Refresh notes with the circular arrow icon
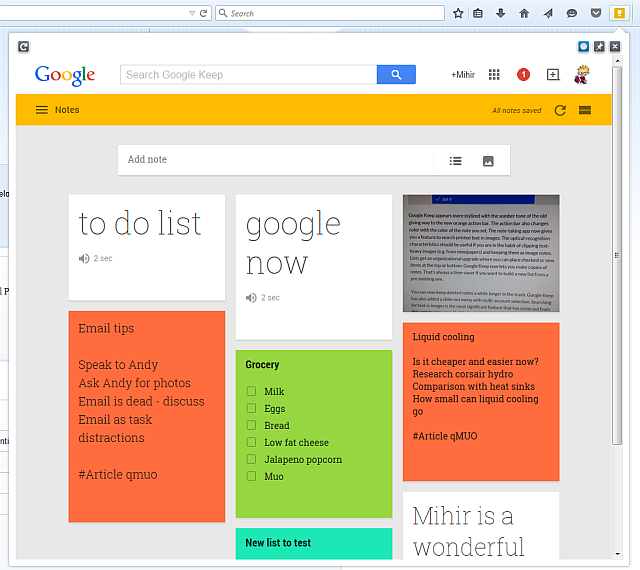This screenshot has width=640, height=570. (x=560, y=110)
